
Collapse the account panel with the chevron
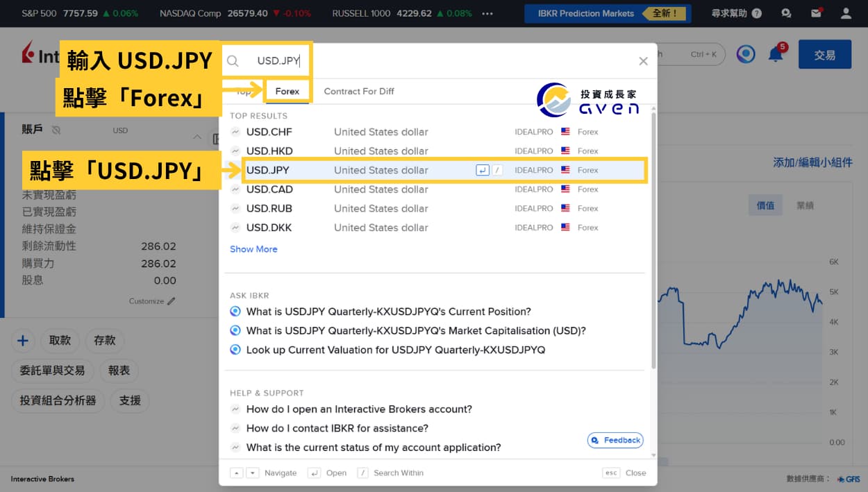197,137
